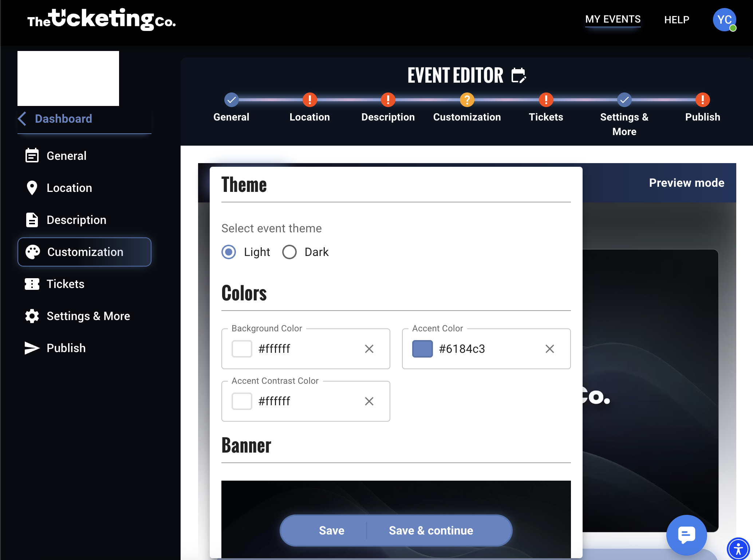Open the Accent Color blue swatch picker
This screenshot has height=560, width=753.
[422, 349]
